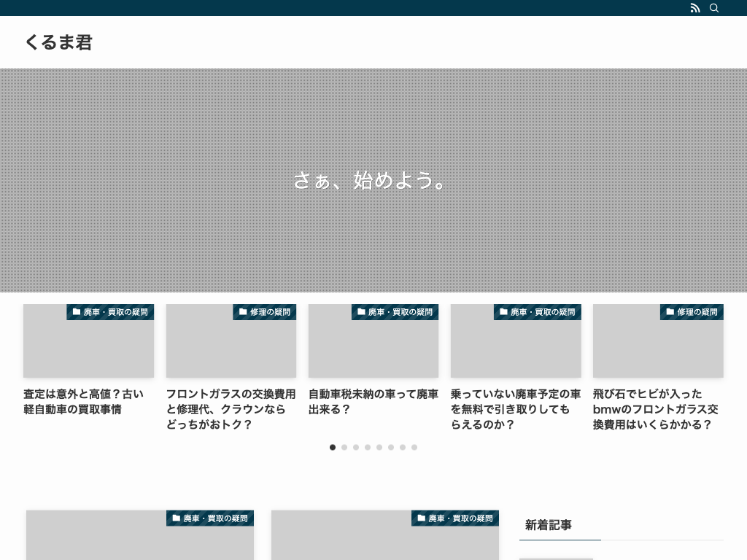Open the search magnifier icon
The width and height of the screenshot is (747, 560).
pyautogui.click(x=714, y=8)
